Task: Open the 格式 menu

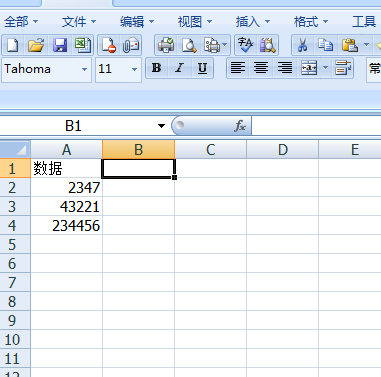Action: pyautogui.click(x=311, y=22)
